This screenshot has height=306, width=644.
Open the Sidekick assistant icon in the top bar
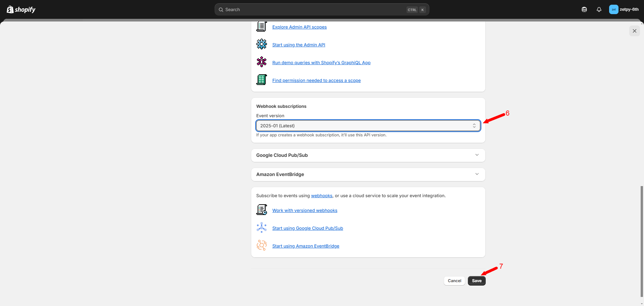point(584,9)
